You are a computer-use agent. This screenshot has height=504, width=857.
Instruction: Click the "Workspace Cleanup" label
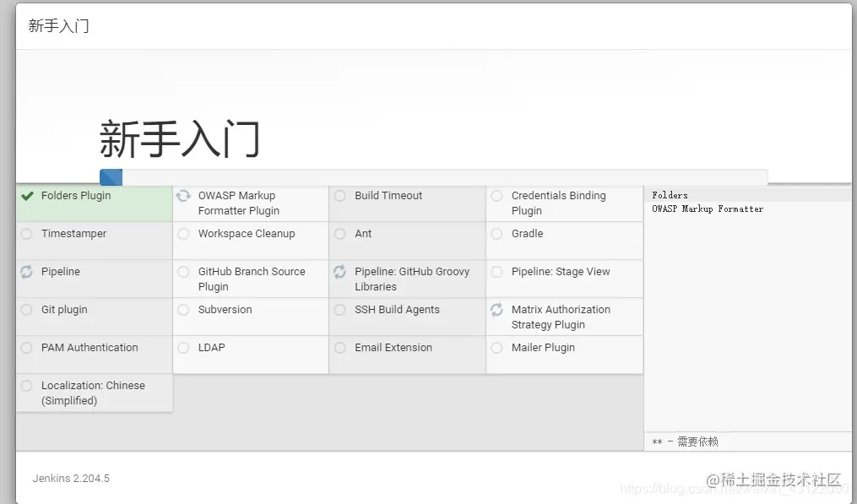(247, 234)
